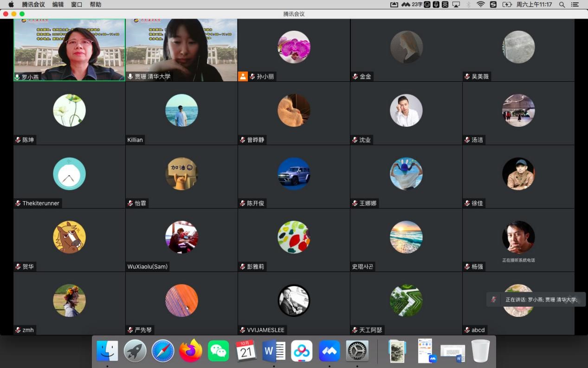This screenshot has height=368, width=588.
Task: Open the 帮助 menu
Action: coord(95,5)
